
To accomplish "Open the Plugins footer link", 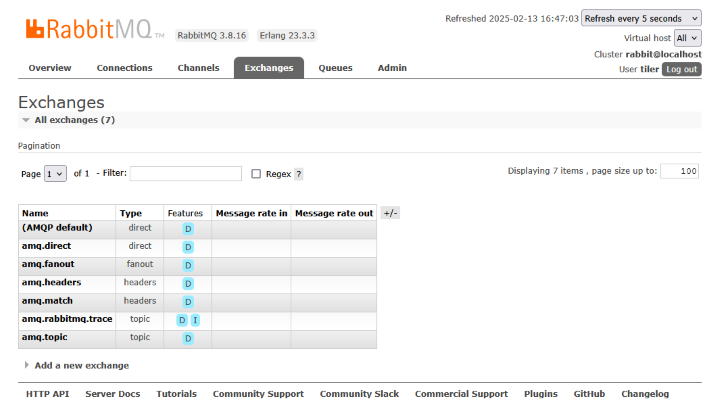I will [x=540, y=394].
